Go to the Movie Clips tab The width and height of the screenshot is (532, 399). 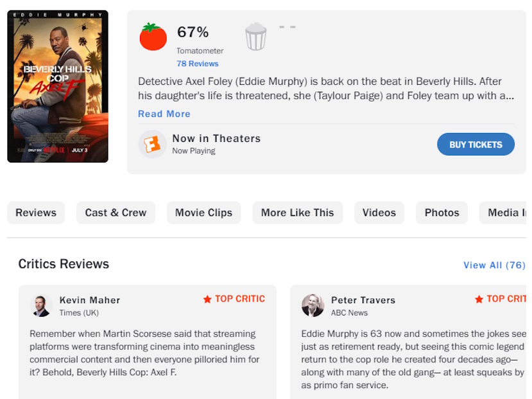pyautogui.click(x=203, y=213)
